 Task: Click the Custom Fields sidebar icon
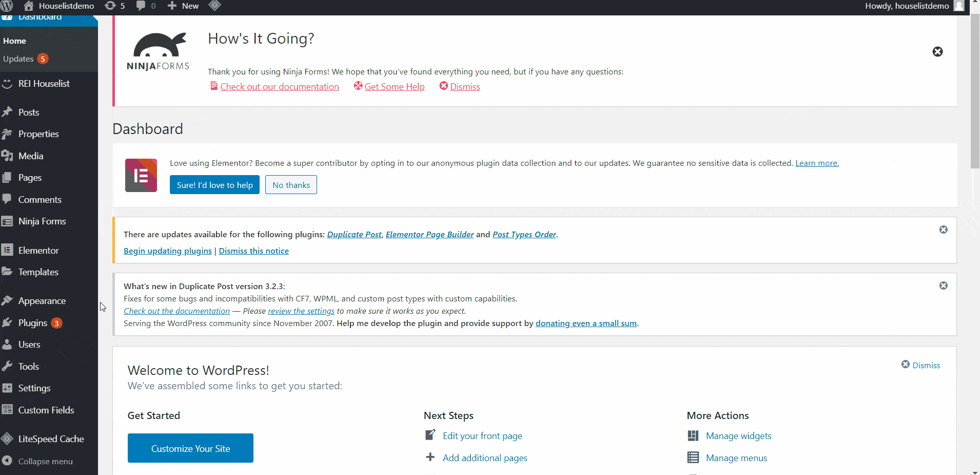coord(7,410)
